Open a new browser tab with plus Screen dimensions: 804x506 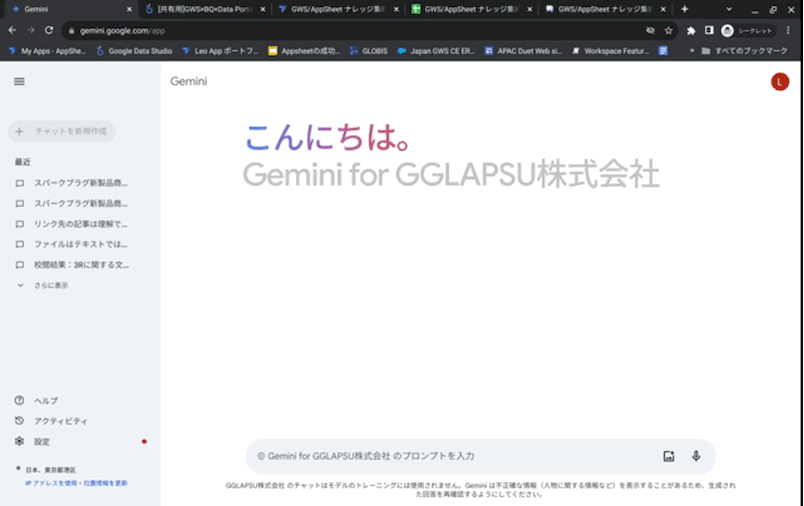point(685,9)
